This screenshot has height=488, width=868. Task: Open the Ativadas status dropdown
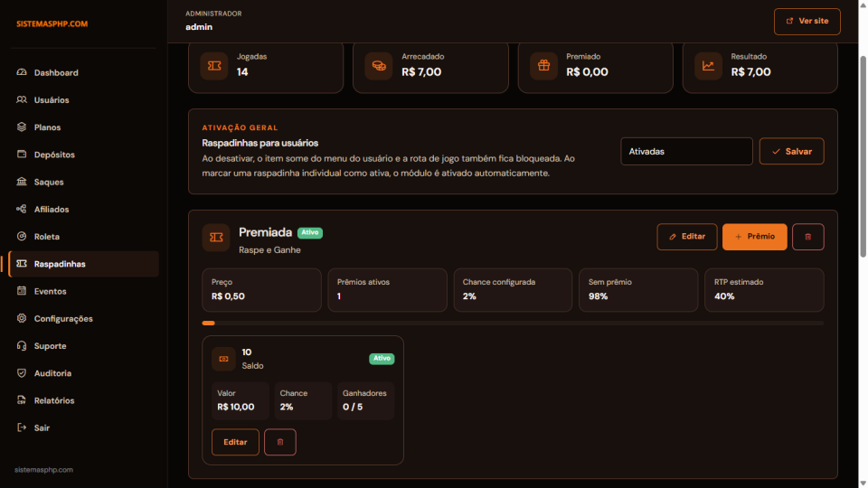point(686,151)
